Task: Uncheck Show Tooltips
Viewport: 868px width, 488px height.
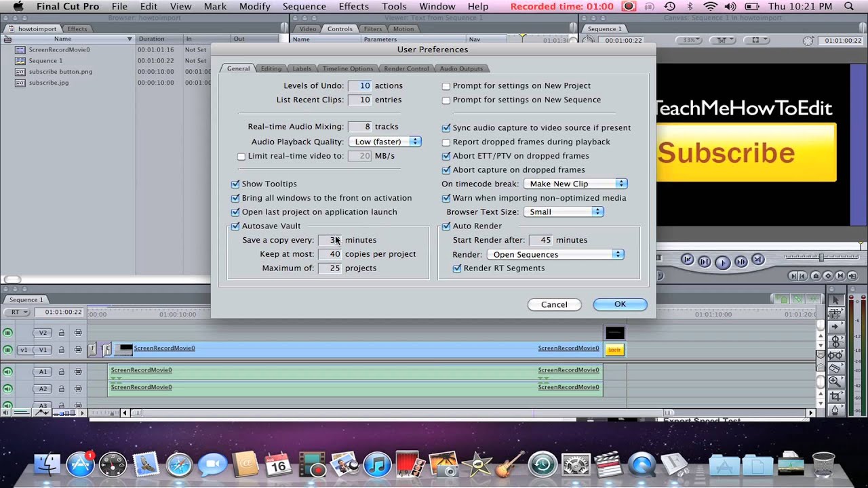Action: tap(235, 184)
